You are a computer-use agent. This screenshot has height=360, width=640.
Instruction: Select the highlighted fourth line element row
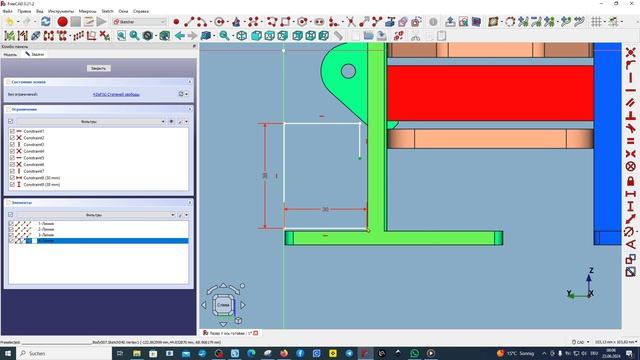coord(98,241)
